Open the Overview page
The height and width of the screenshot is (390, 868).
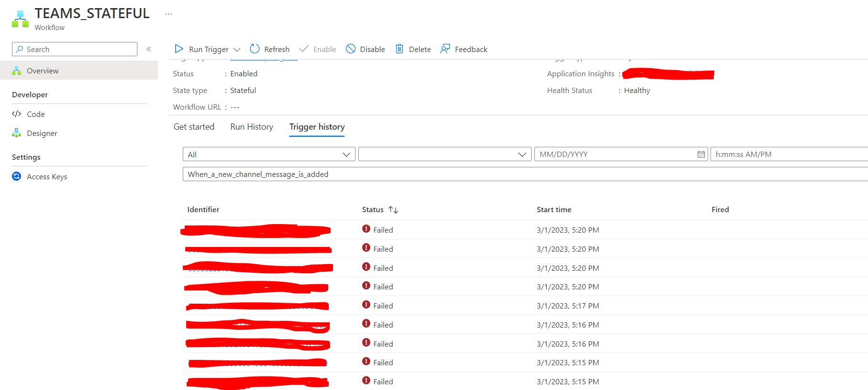pos(79,71)
